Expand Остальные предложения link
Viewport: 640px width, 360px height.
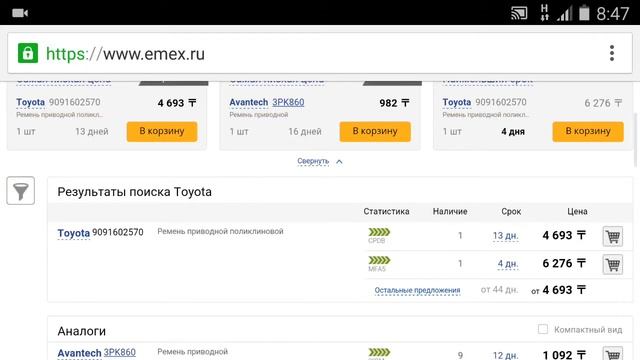pos(417,290)
